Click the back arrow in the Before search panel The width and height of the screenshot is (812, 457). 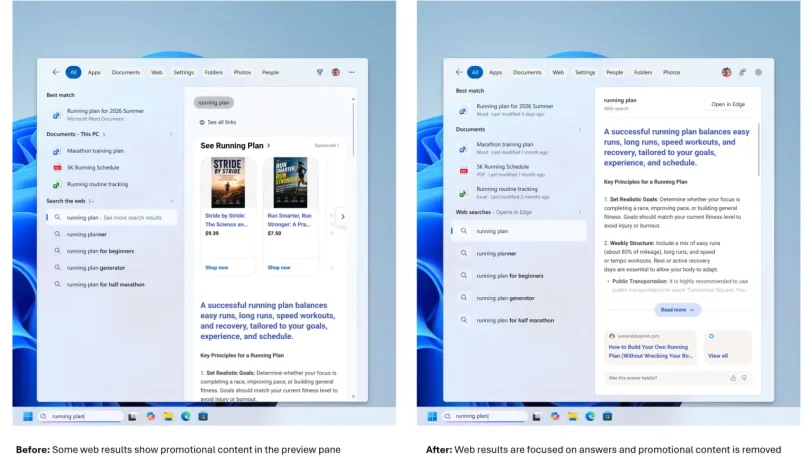[55, 72]
